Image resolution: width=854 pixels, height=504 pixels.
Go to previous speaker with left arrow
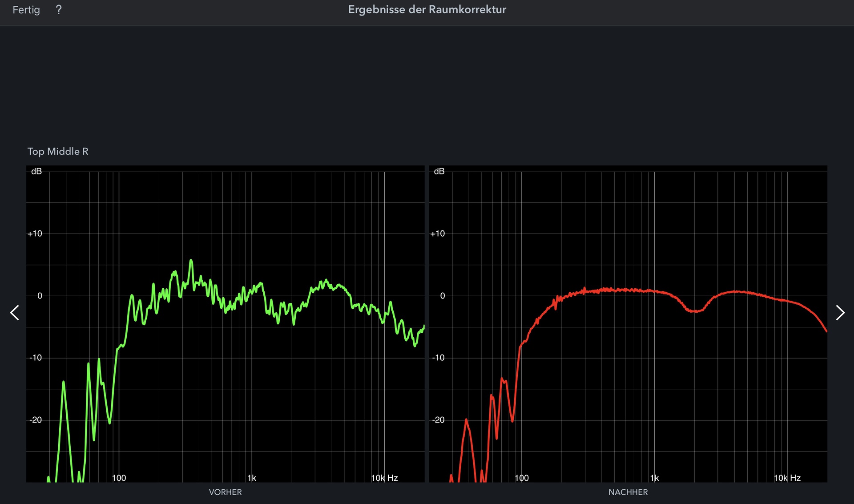15,313
